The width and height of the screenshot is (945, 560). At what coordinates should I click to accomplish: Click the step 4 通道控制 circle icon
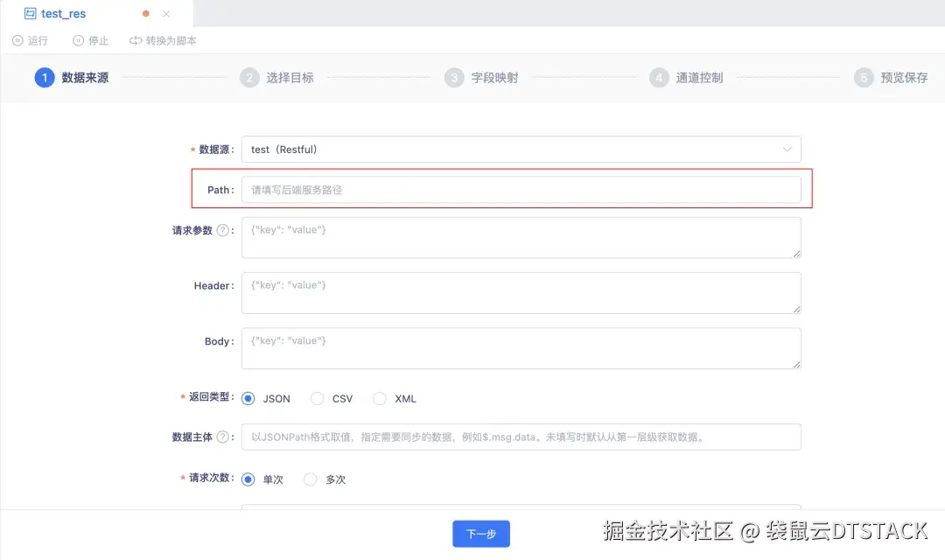tap(659, 77)
